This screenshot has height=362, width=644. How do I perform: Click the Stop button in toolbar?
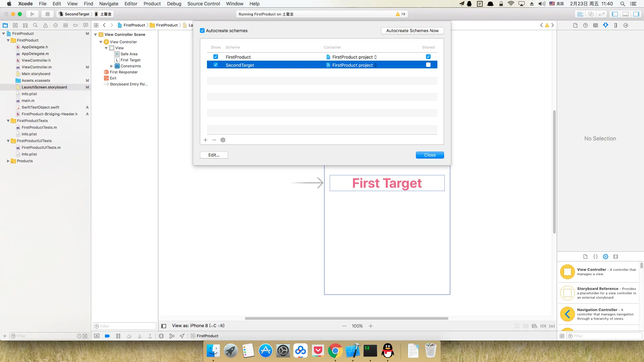(x=47, y=14)
